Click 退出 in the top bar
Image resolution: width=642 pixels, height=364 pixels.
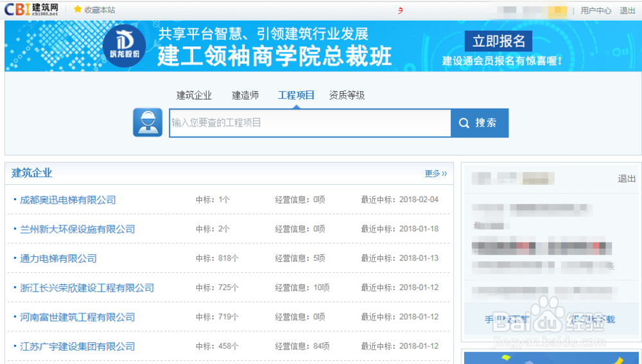tap(627, 11)
